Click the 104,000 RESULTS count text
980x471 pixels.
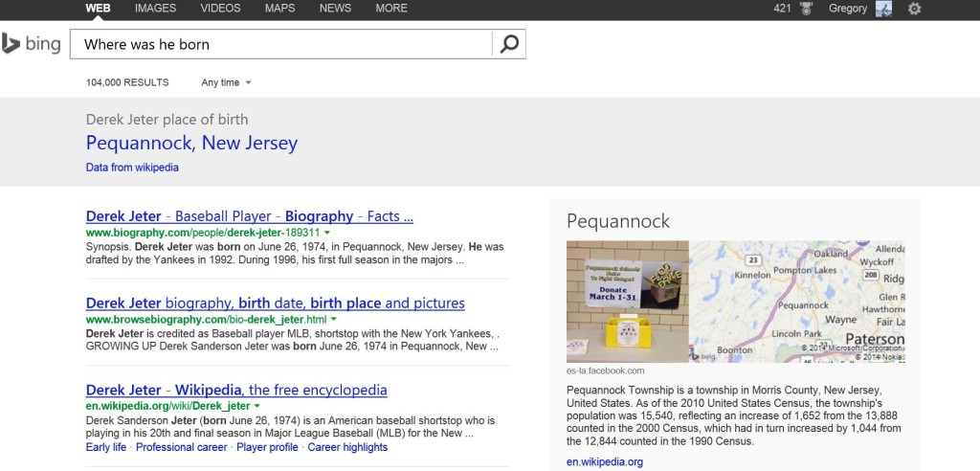[x=127, y=82]
